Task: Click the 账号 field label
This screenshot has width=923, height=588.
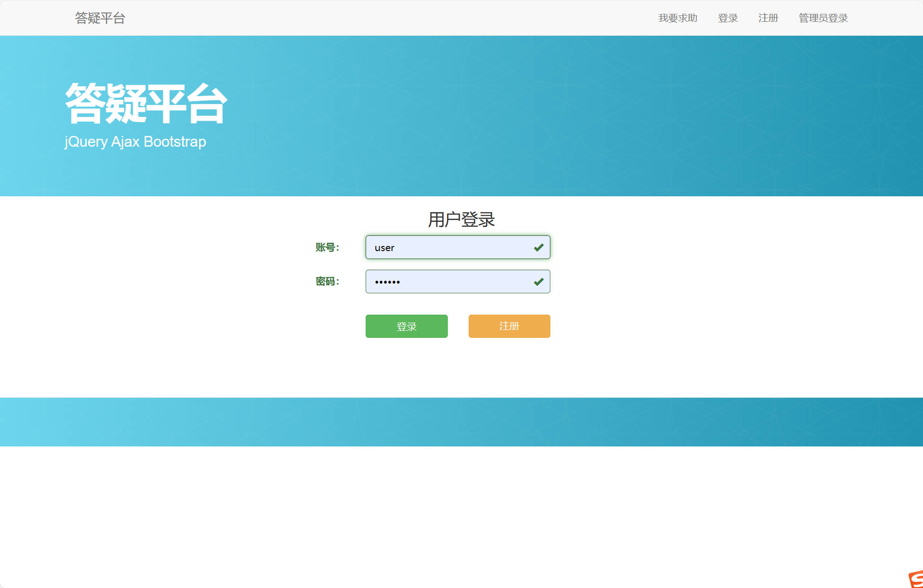Action: click(x=327, y=247)
